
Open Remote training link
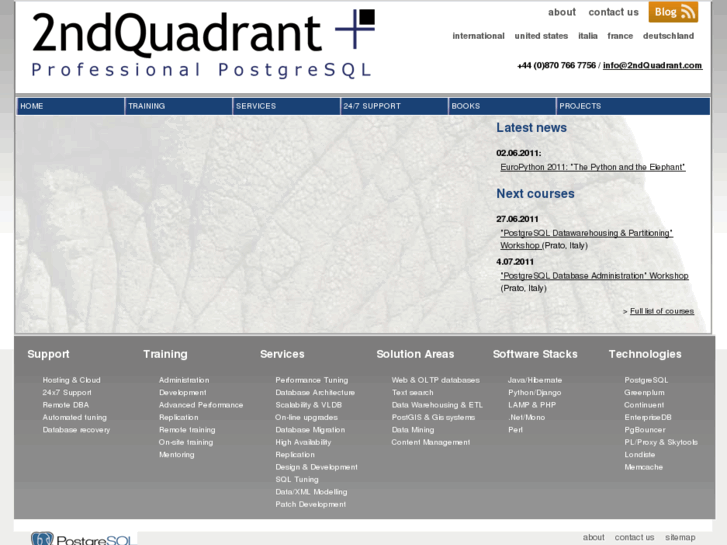187,430
